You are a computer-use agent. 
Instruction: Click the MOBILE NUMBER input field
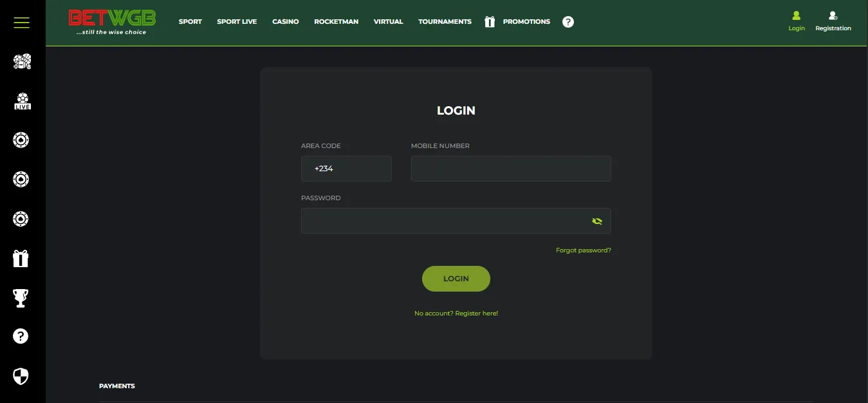click(510, 168)
